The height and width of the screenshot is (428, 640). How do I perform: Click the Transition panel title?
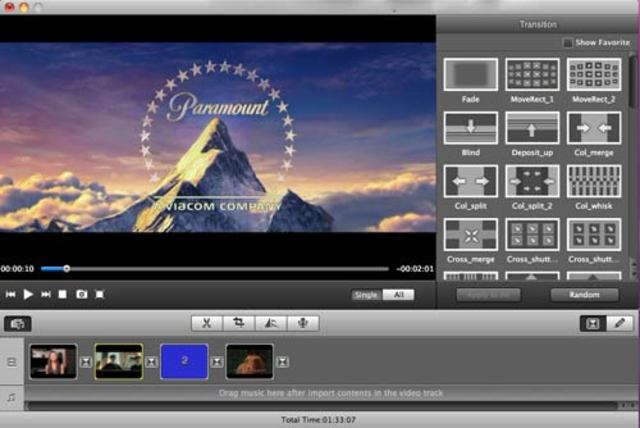pos(538,24)
